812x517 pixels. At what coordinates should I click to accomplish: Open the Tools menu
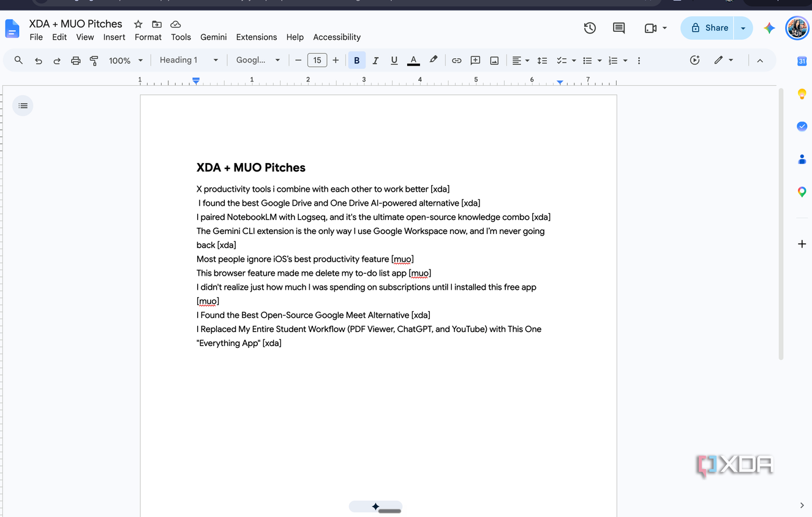coord(181,37)
